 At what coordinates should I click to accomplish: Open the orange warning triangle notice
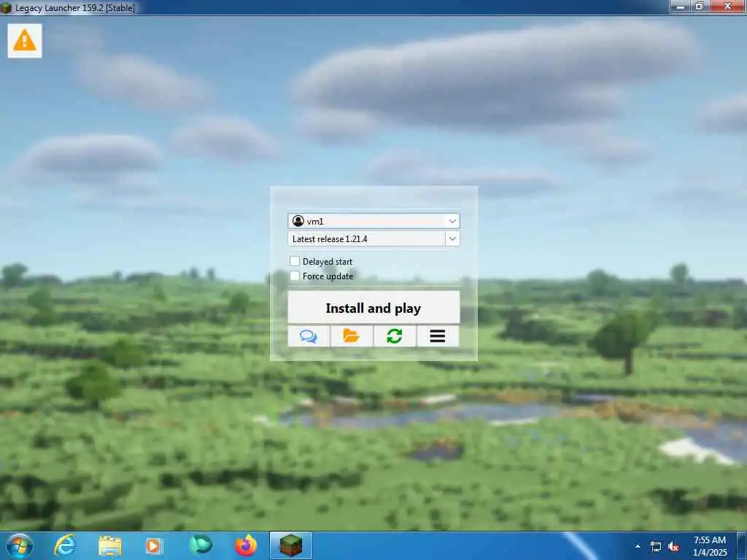tap(25, 41)
